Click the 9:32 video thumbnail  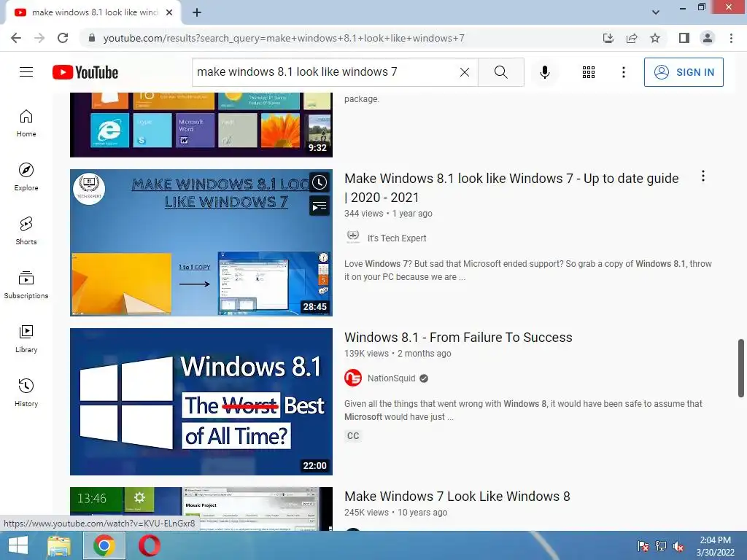click(x=201, y=125)
